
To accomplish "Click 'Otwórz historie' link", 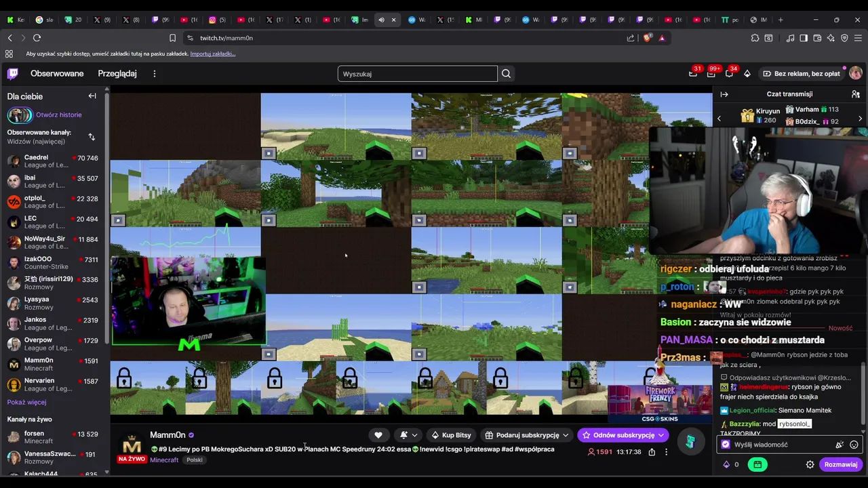I will click(58, 115).
